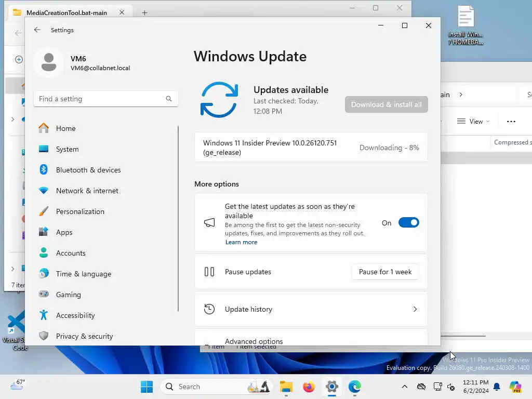
Task: Open the Windows Start menu
Action: point(147,387)
